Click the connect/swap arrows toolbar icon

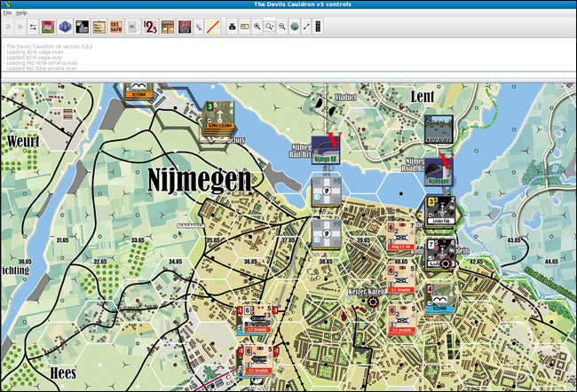click(x=33, y=27)
